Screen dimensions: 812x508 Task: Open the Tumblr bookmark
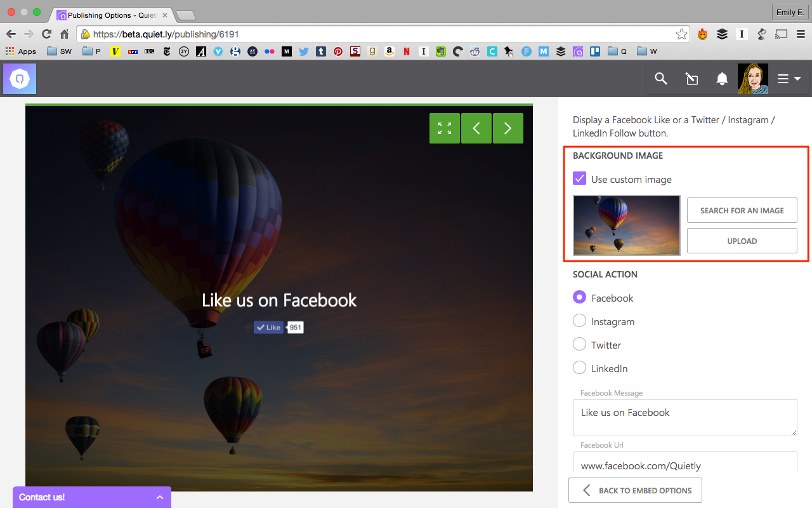pyautogui.click(x=321, y=51)
